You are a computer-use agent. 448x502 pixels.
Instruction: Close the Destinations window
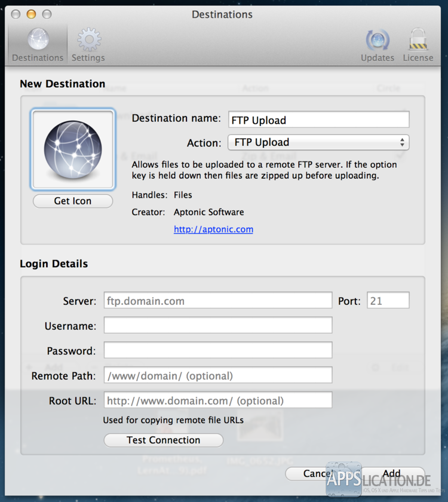(x=16, y=14)
